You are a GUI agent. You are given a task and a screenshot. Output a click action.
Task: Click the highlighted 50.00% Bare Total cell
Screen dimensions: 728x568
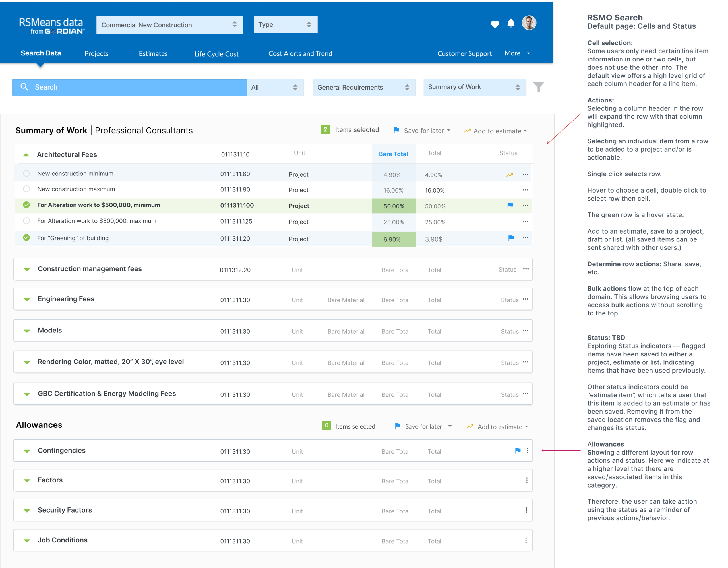coord(393,206)
